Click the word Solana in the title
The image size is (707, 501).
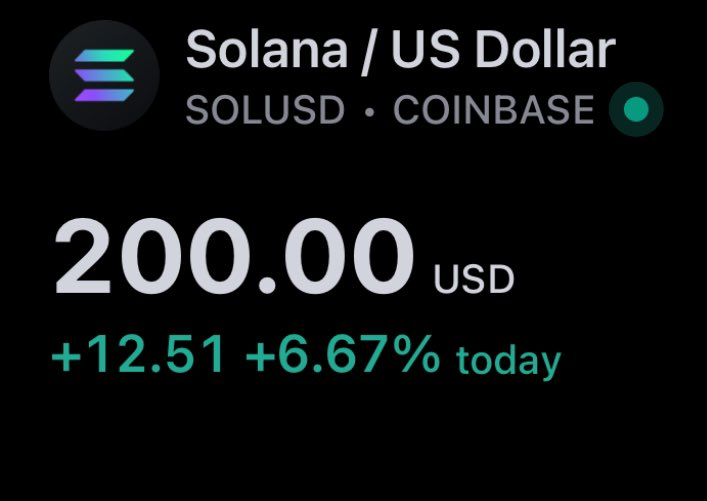266,50
